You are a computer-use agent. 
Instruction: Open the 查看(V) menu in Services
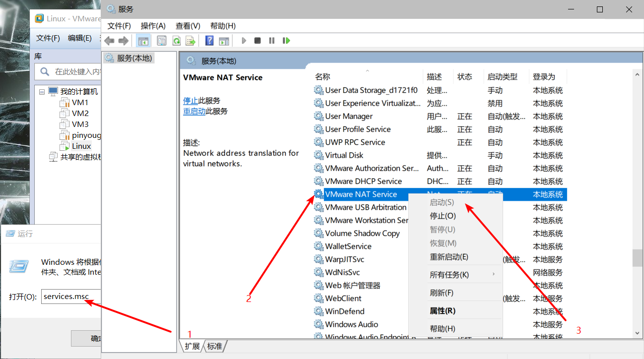(188, 26)
